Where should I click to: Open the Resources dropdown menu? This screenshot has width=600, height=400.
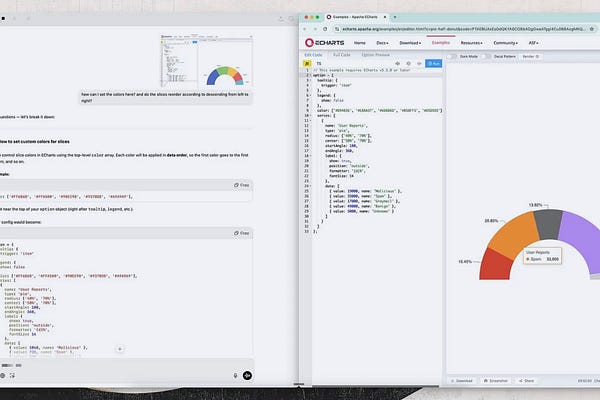[471, 43]
